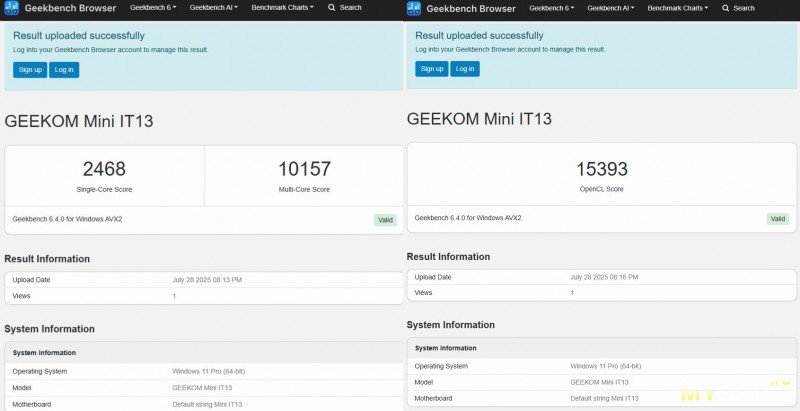800x411 pixels.
Task: Select the 10157 multi-core score
Action: tap(304, 169)
